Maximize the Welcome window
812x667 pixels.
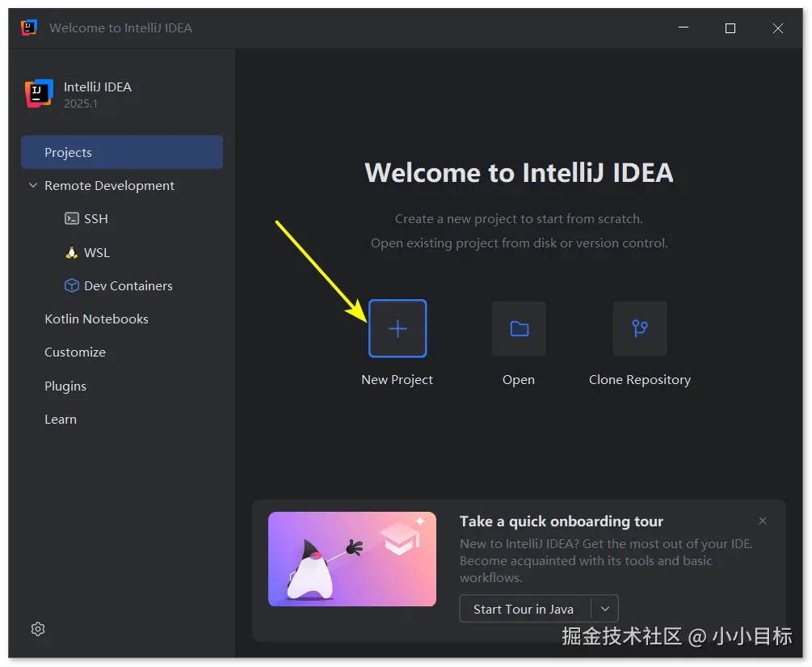coord(730,28)
